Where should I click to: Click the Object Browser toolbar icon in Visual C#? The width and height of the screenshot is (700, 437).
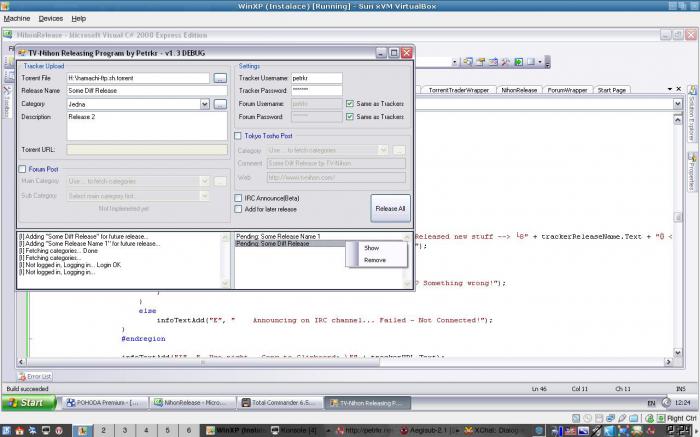493,62
